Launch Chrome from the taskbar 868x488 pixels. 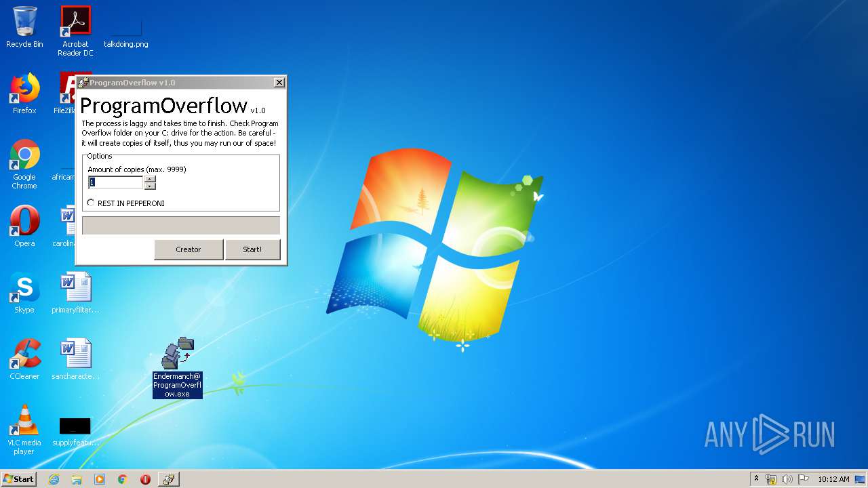pyautogui.click(x=123, y=479)
